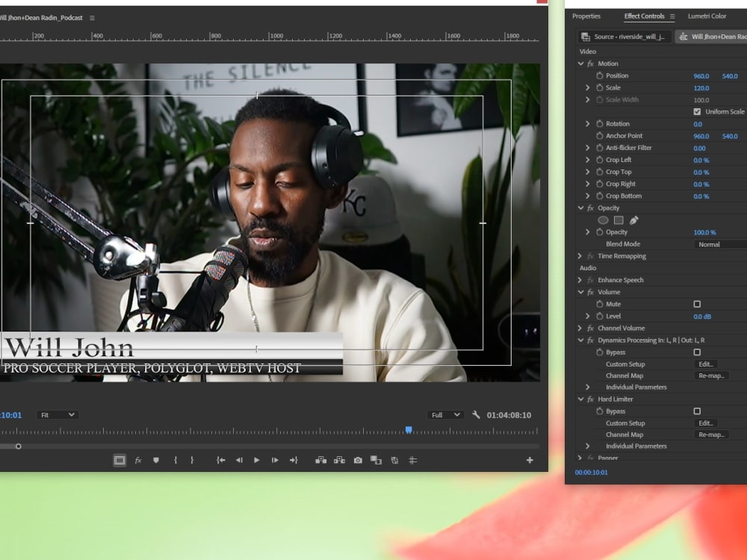Collapse the Opacity effect group
The width and height of the screenshot is (747, 560).
(x=580, y=208)
